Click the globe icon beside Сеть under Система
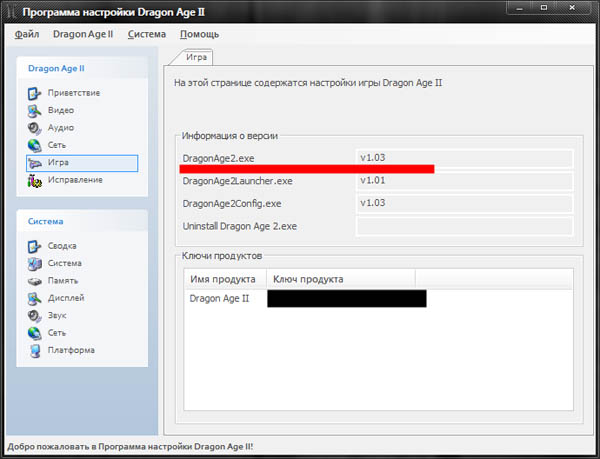 [34, 333]
